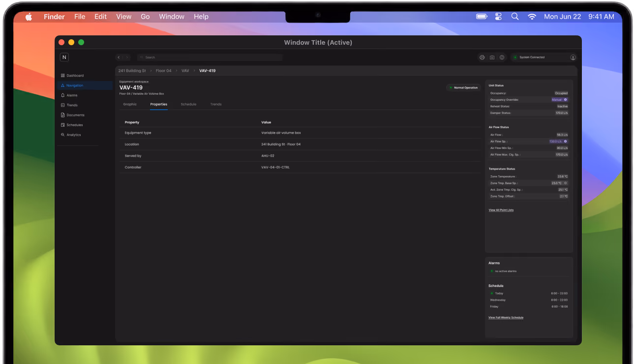The height and width of the screenshot is (364, 636).
Task: Click the 241 Building St breadcrumb
Action: (x=132, y=71)
